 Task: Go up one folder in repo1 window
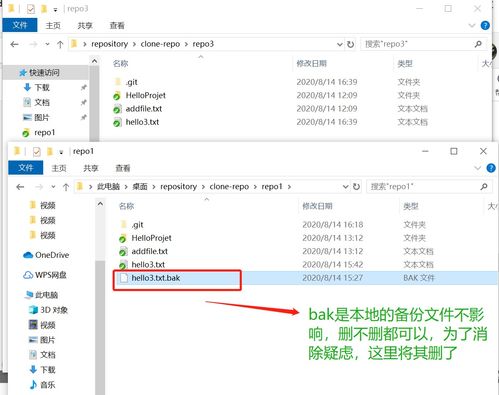pos(66,187)
